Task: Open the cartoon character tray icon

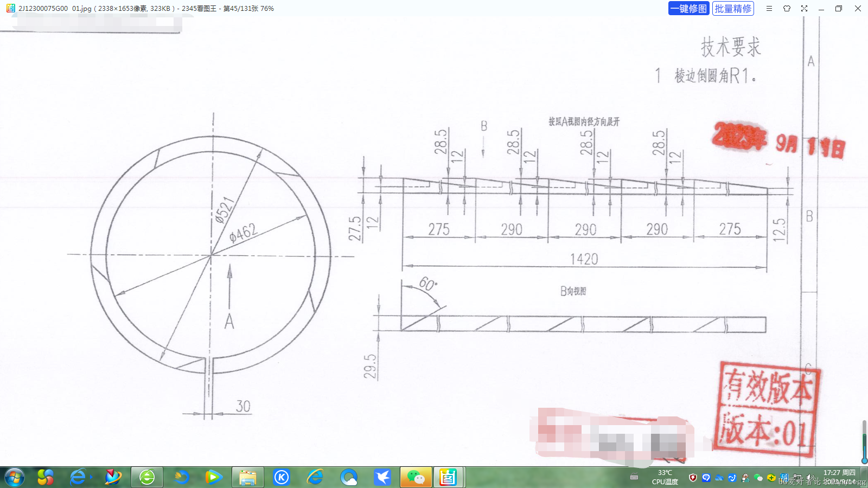Action: pos(745,478)
